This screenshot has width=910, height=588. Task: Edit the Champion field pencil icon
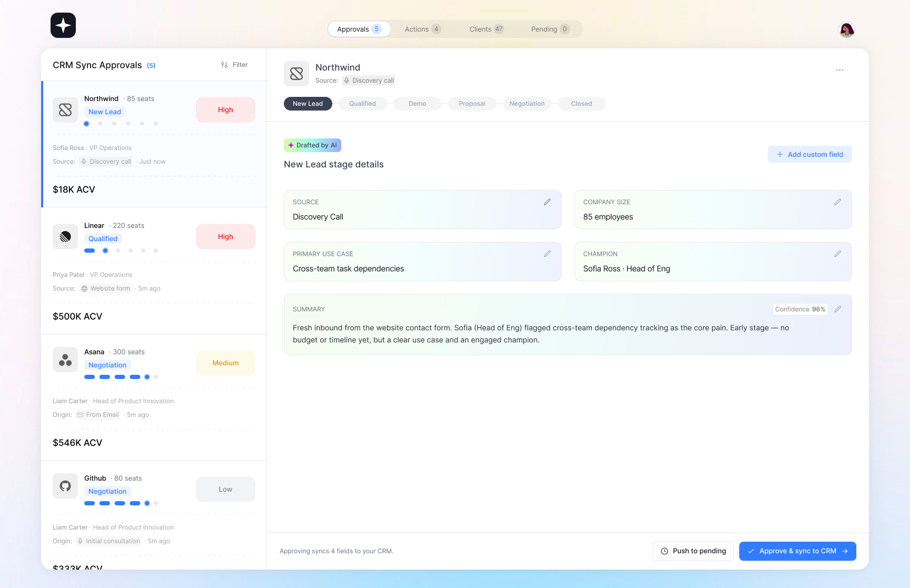click(837, 254)
